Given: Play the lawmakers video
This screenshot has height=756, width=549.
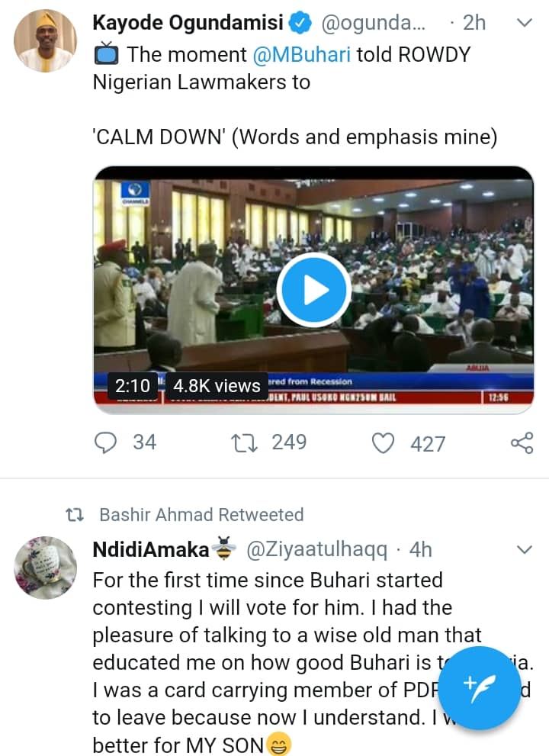Looking at the screenshot, I should click(x=313, y=291).
